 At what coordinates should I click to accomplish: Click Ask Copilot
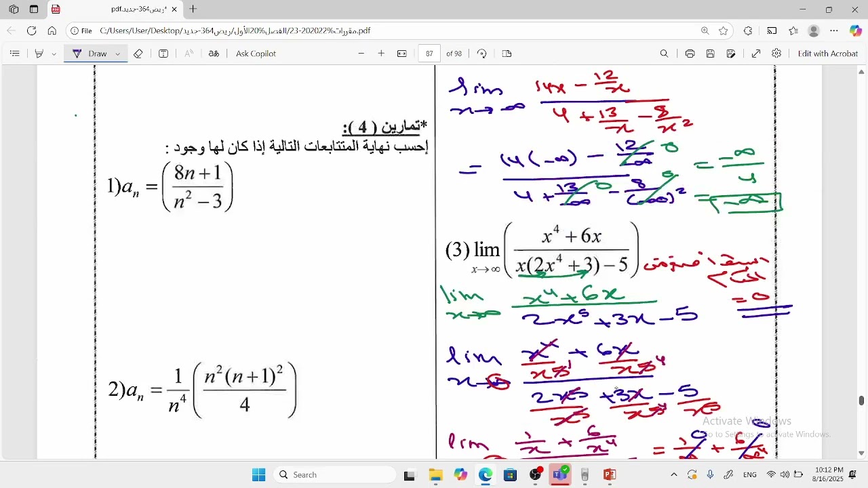click(x=256, y=54)
